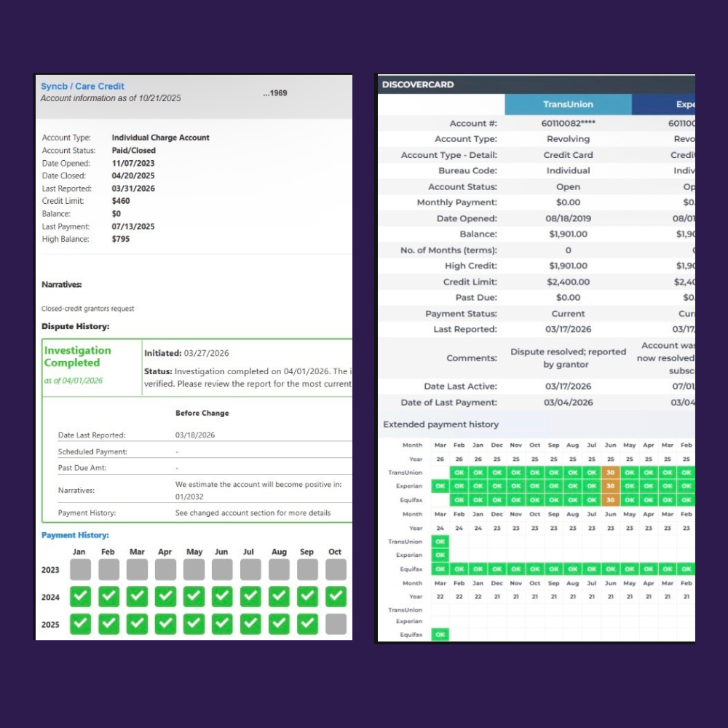The height and width of the screenshot is (728, 728).
Task: Click TransUnion's orange 30 marker for June 25
Action: click(x=611, y=472)
